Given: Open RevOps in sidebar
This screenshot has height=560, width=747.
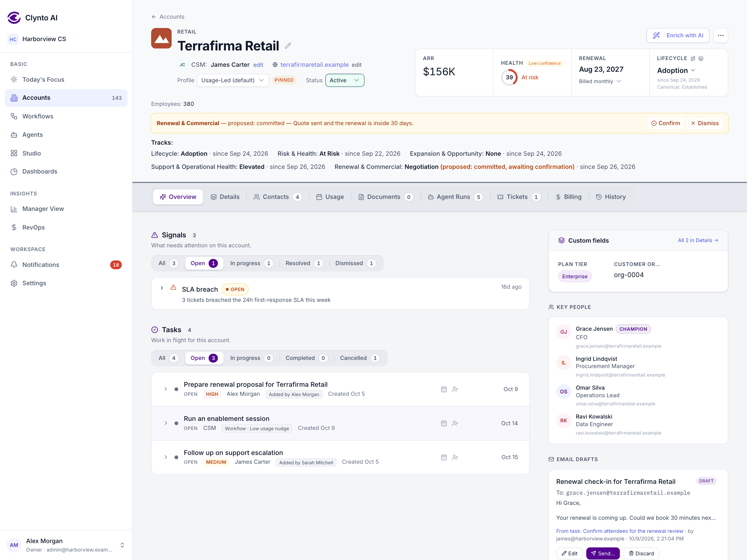Looking at the screenshot, I should tap(66, 227).
